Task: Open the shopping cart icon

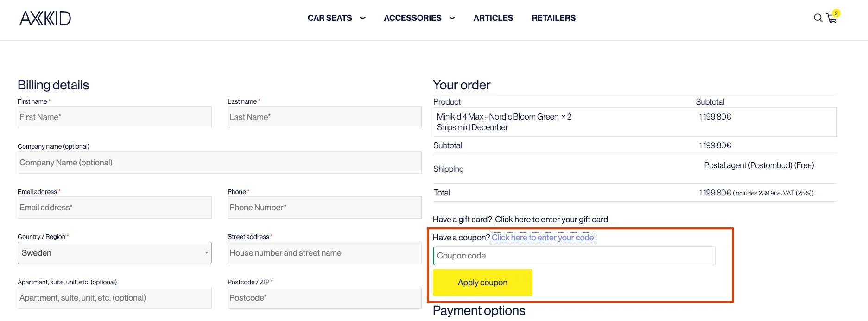Action: point(832,18)
